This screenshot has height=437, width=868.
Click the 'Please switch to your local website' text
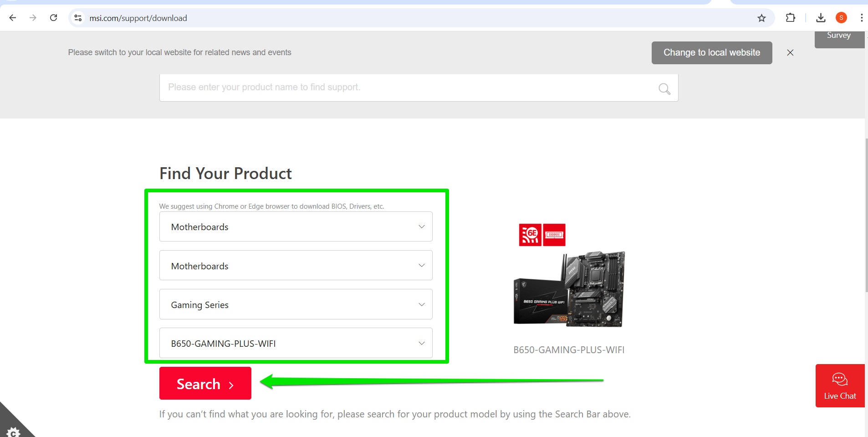[179, 52]
